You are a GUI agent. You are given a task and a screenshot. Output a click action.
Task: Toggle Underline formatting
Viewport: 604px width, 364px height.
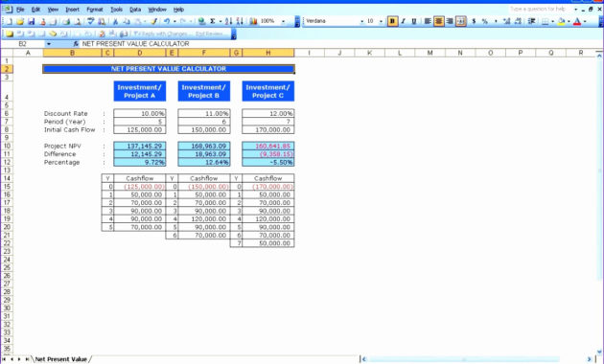tap(414, 21)
